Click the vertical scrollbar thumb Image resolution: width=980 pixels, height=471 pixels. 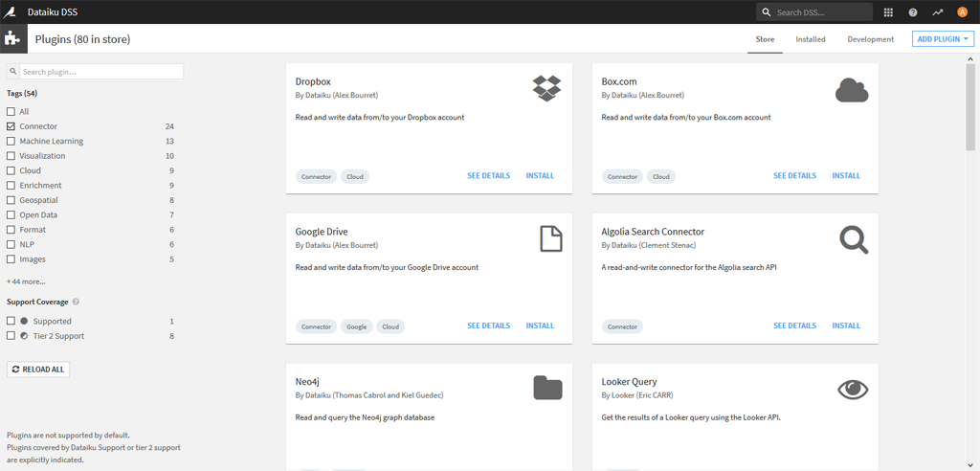(970, 107)
